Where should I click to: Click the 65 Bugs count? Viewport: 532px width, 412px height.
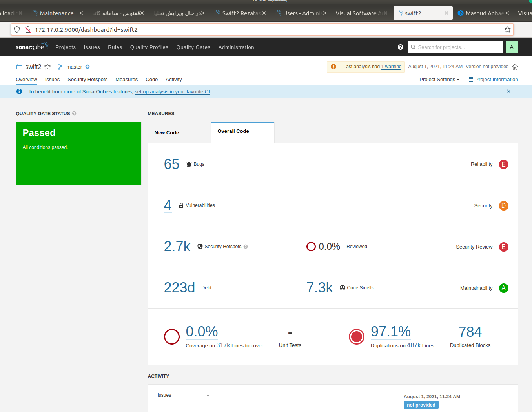[171, 164]
